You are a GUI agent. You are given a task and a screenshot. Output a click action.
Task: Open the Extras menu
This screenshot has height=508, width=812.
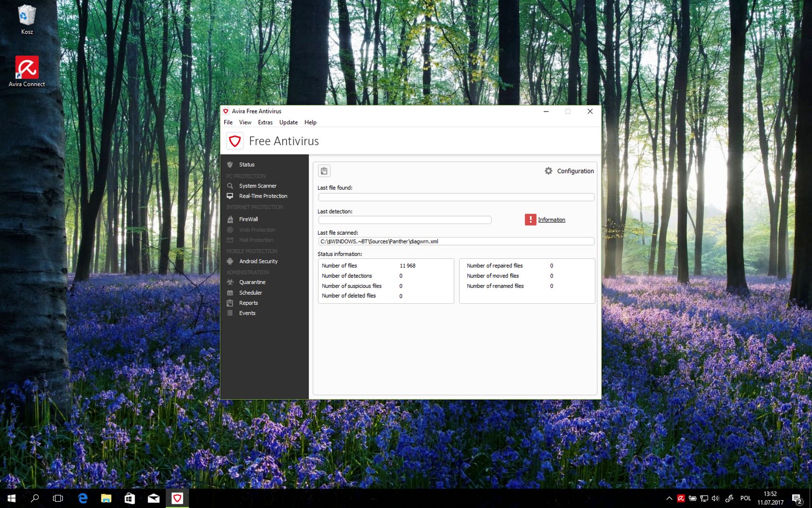pos(265,122)
